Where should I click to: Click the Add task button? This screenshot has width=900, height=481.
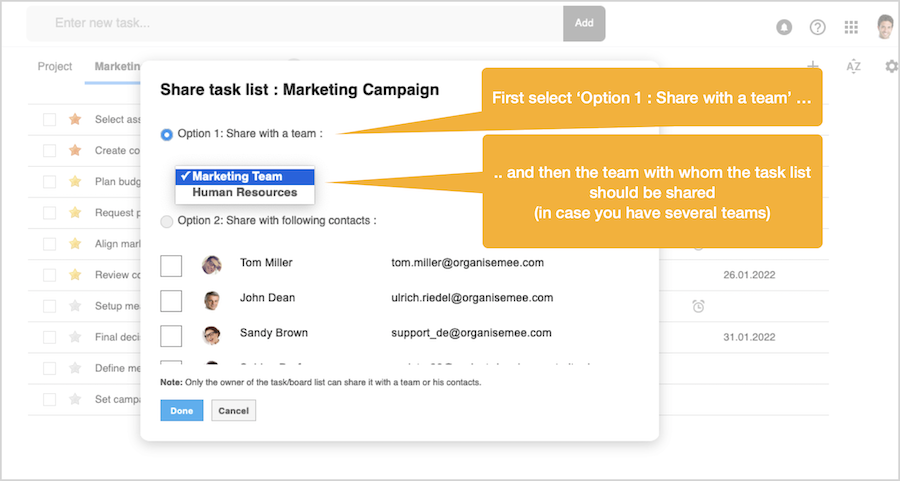point(584,23)
